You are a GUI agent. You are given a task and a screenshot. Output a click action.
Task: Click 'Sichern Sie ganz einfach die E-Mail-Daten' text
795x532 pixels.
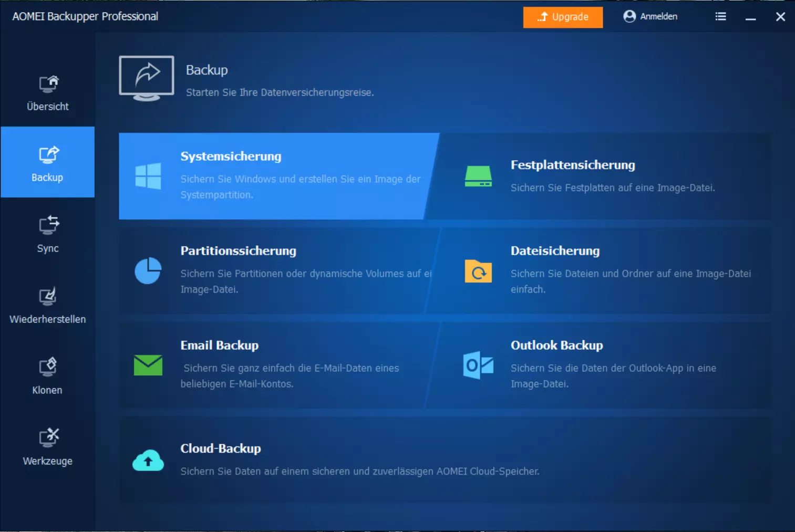pyautogui.click(x=290, y=376)
